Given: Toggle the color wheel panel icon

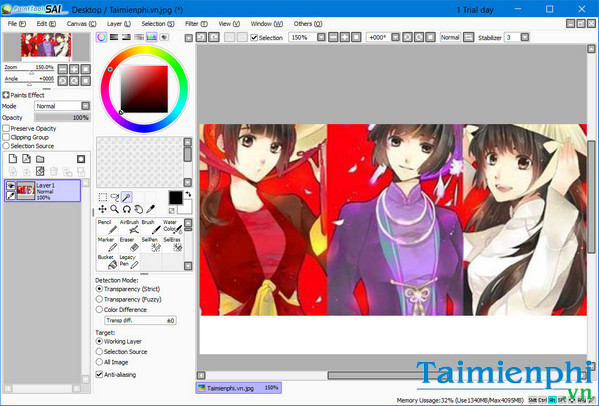Looking at the screenshot, I should (101, 37).
